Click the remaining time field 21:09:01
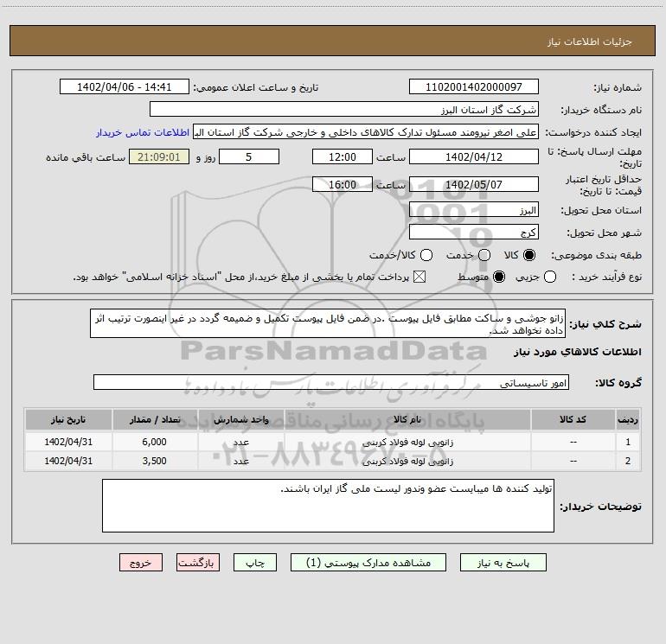This screenshot has width=666, height=644. point(159,156)
